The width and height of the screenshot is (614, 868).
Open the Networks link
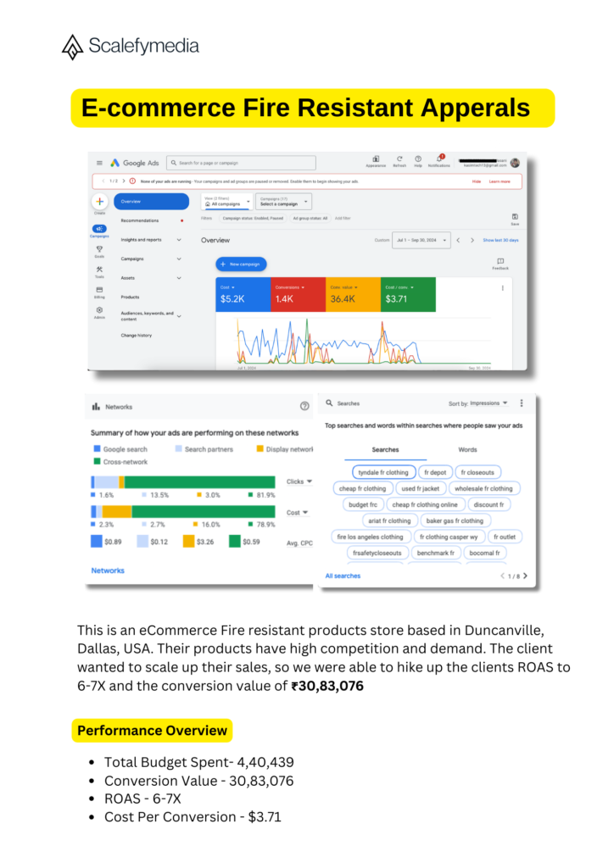108,570
